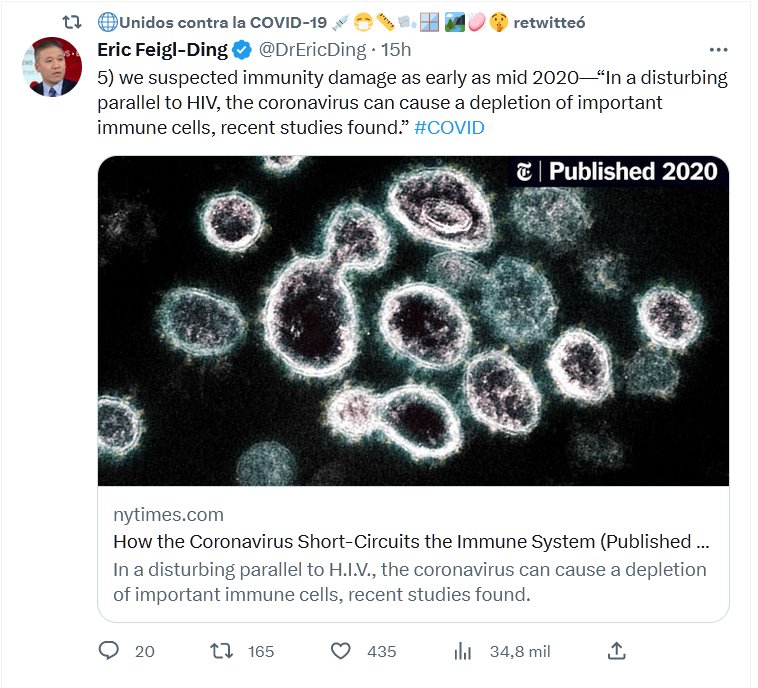Click the #COVID hashtag

(x=449, y=128)
